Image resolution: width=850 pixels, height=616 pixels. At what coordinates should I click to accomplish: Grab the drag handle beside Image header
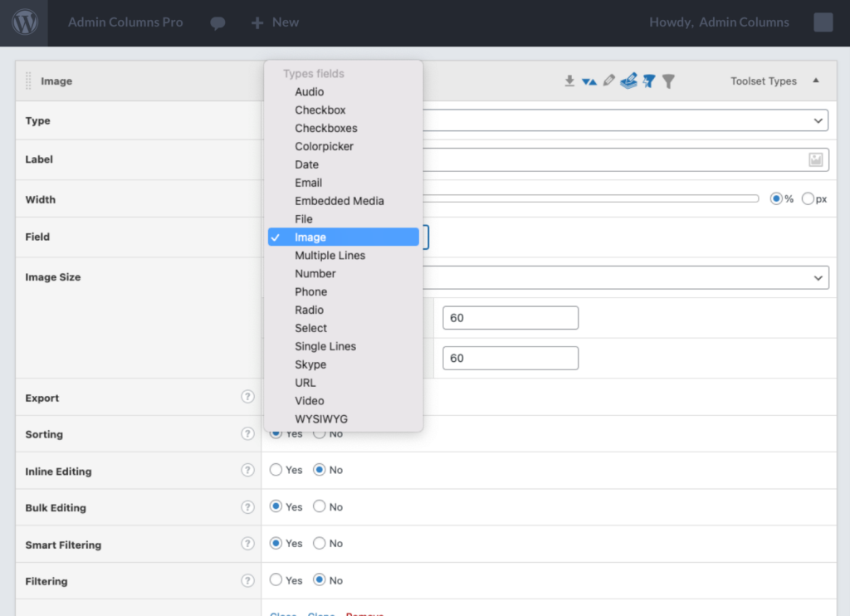click(28, 81)
